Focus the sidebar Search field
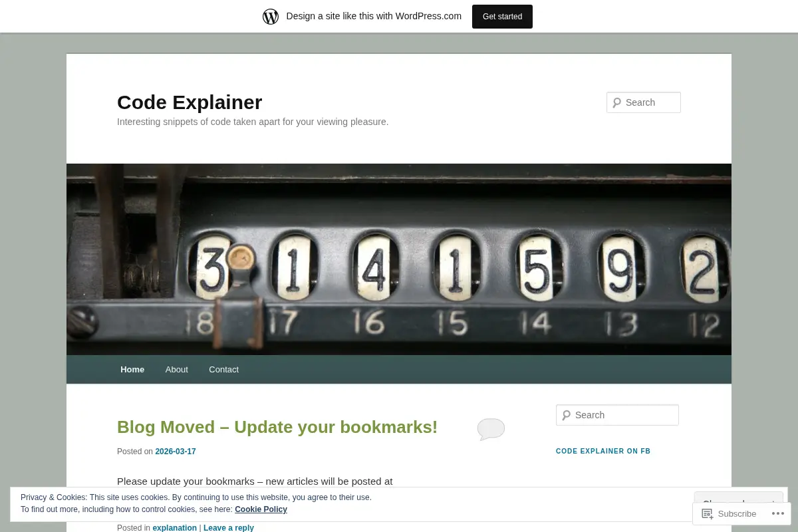Image resolution: width=798 pixels, height=532 pixels. (617, 415)
